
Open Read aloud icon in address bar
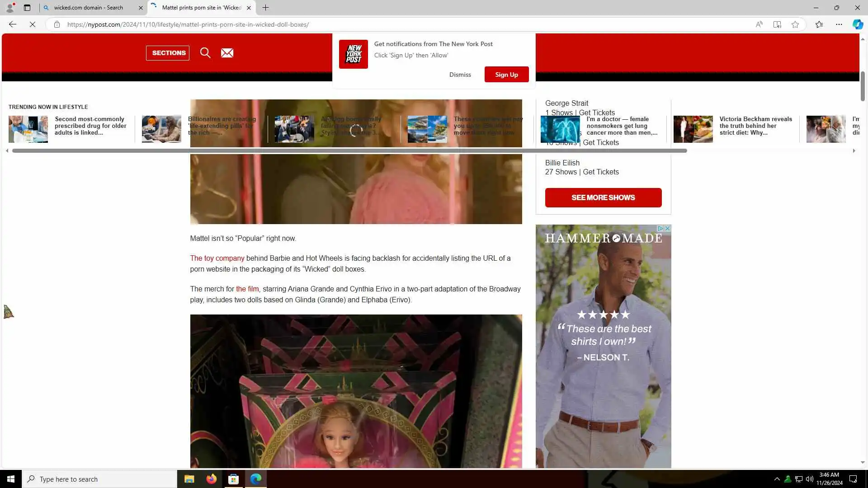(x=759, y=24)
